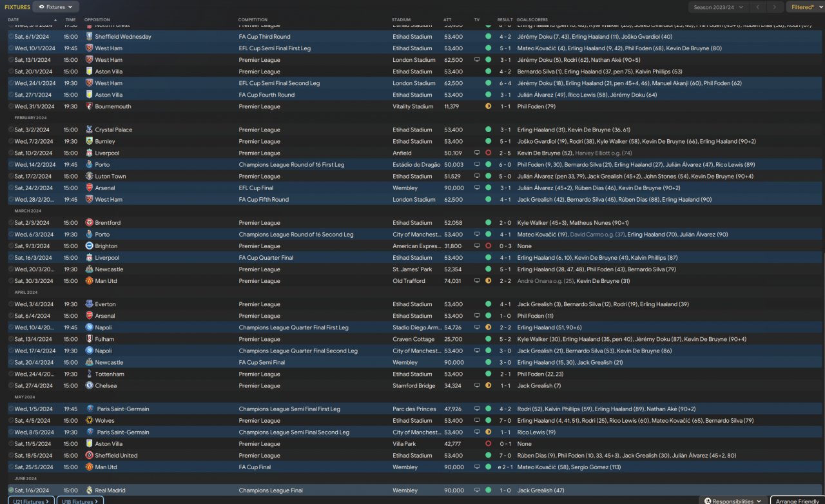Click the Sheffield United club badge

pos(89,456)
